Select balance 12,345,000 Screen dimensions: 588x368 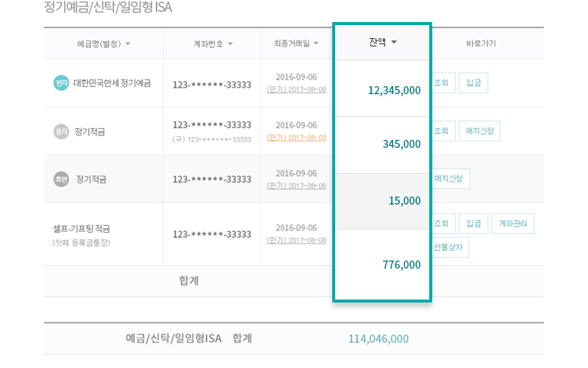point(394,91)
